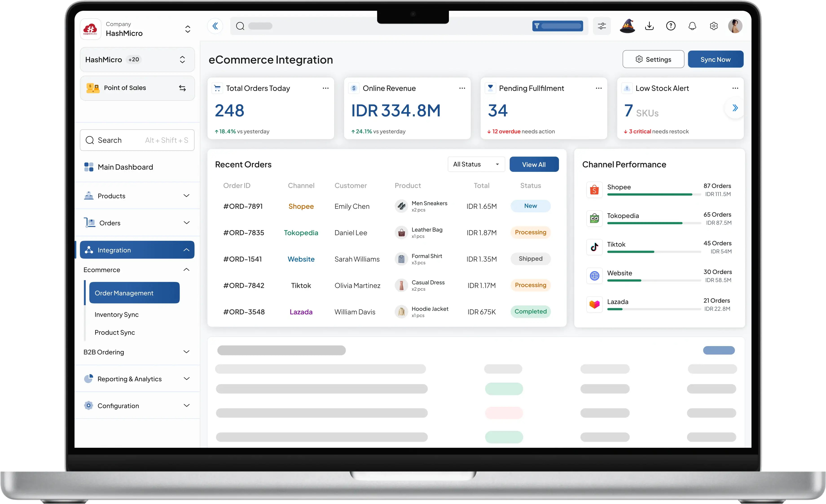Select the Integration menu item
Screen dimensions: 826x504
137,250
